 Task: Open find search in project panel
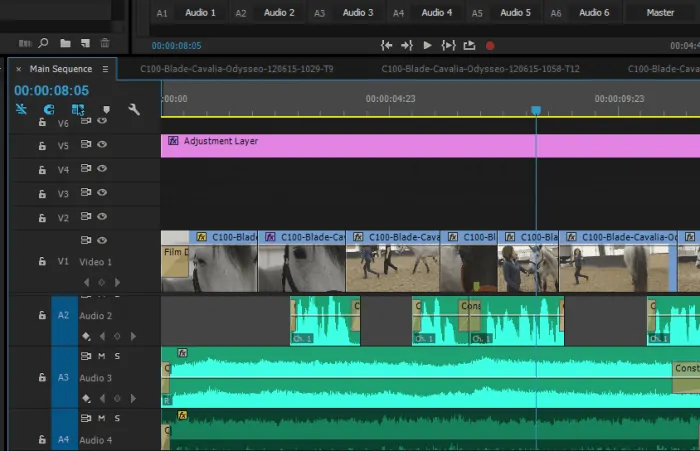point(43,43)
